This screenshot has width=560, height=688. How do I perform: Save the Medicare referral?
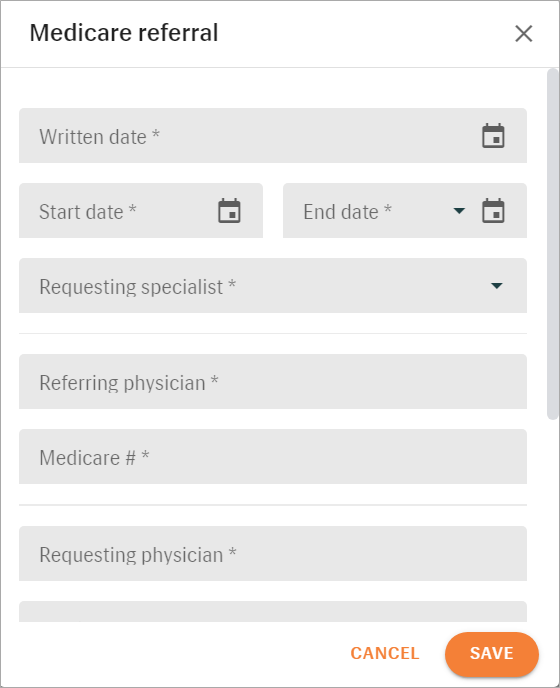point(492,653)
